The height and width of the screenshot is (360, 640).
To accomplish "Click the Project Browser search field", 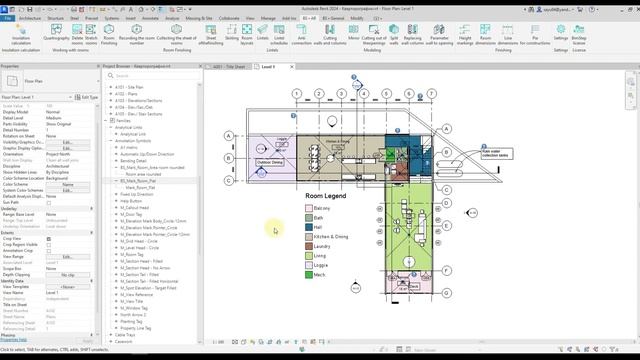I will [x=153, y=76].
